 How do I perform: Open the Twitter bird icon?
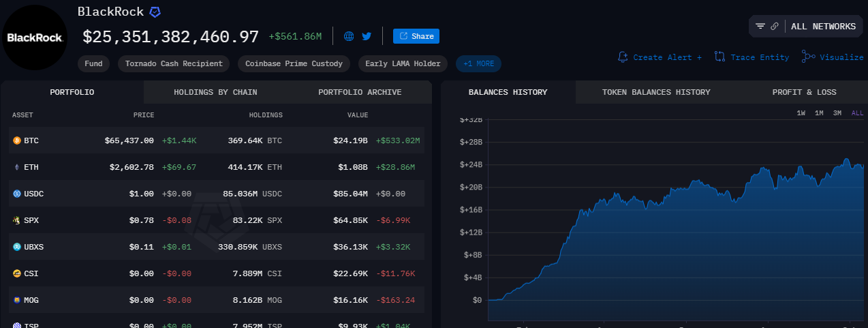[367, 36]
